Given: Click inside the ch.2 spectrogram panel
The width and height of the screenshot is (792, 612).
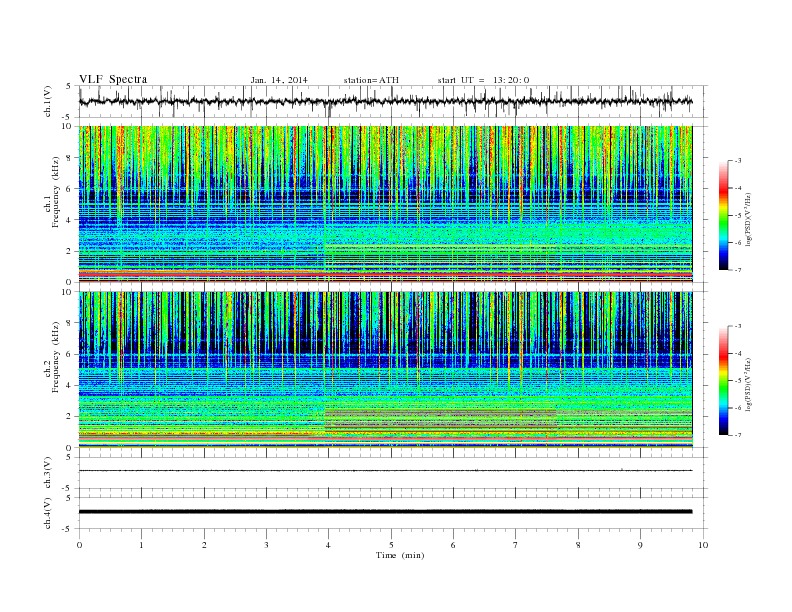Looking at the screenshot, I should click(x=385, y=369).
